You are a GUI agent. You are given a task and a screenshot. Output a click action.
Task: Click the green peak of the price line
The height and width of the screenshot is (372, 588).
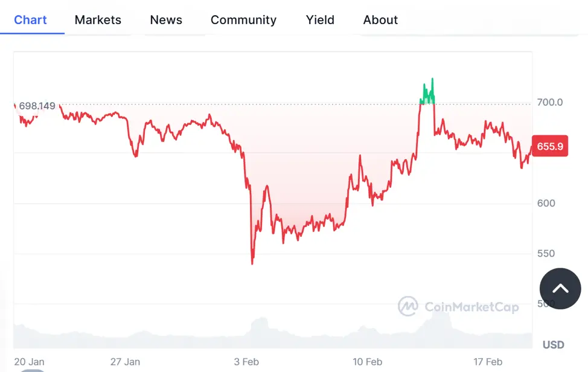pos(432,80)
